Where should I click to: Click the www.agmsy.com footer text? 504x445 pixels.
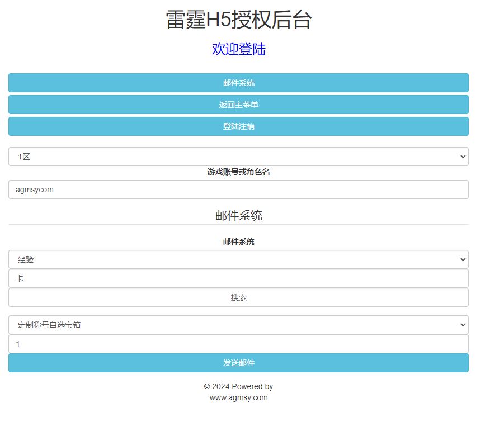tap(238, 398)
